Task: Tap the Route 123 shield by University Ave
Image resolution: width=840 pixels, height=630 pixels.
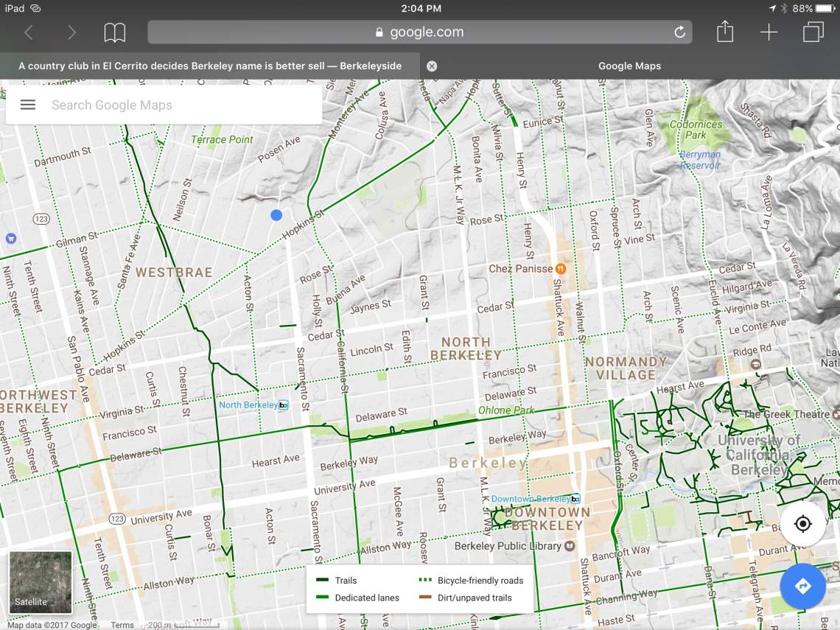Action: (x=117, y=519)
